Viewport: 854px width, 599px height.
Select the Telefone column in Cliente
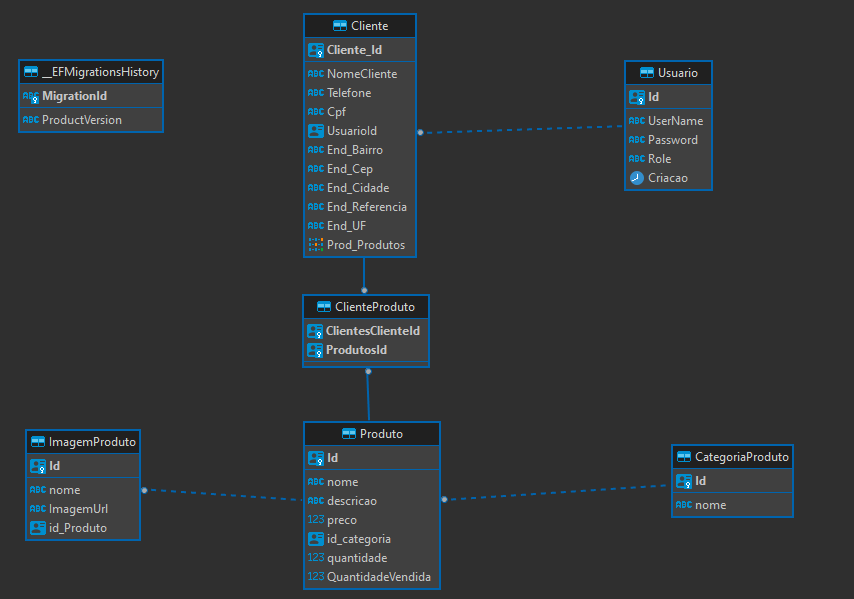tap(348, 92)
